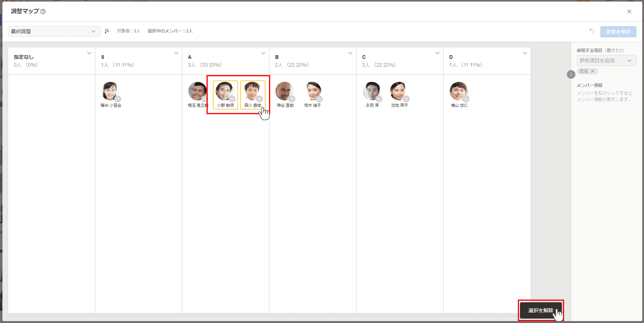Expand the D column menu
The image size is (644, 323).
(525, 53)
